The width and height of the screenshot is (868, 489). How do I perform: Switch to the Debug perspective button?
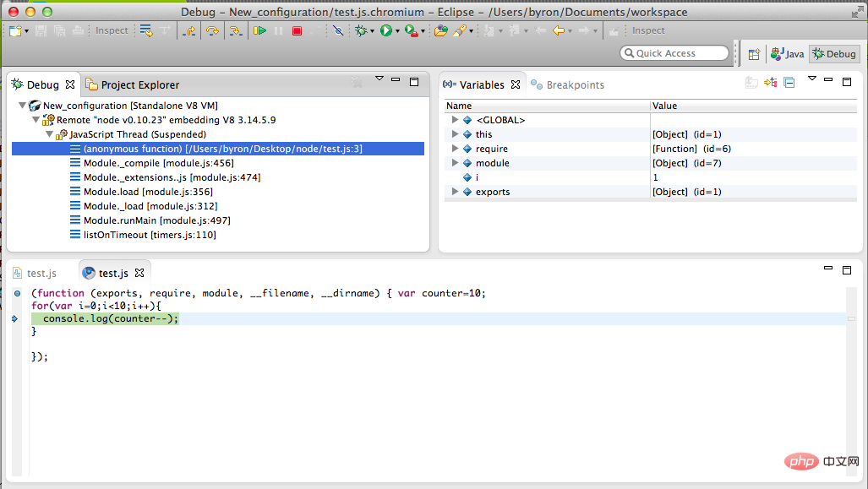pyautogui.click(x=834, y=54)
